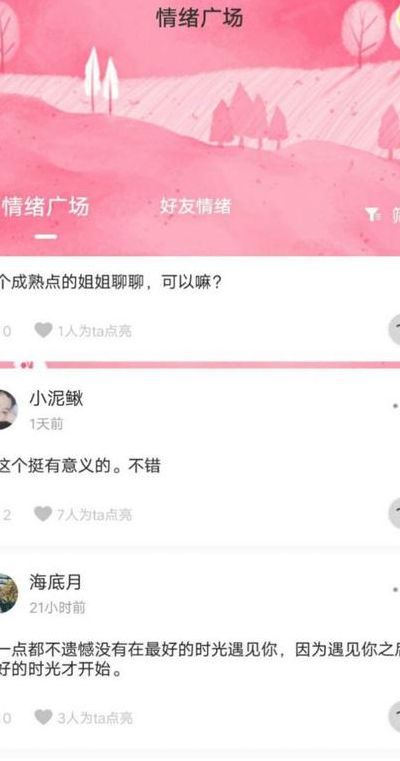Open the username 小泥鳅
Viewport: 400px width, 761px height.
[x=56, y=399]
